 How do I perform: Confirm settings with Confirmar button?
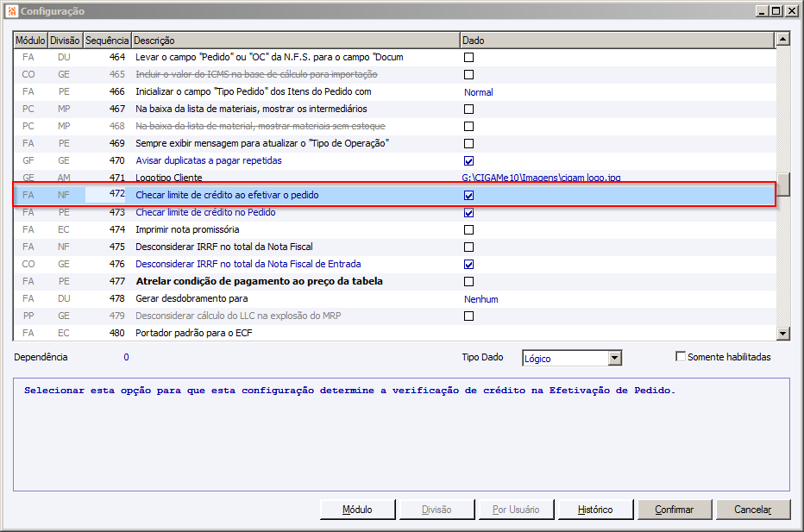(675, 510)
